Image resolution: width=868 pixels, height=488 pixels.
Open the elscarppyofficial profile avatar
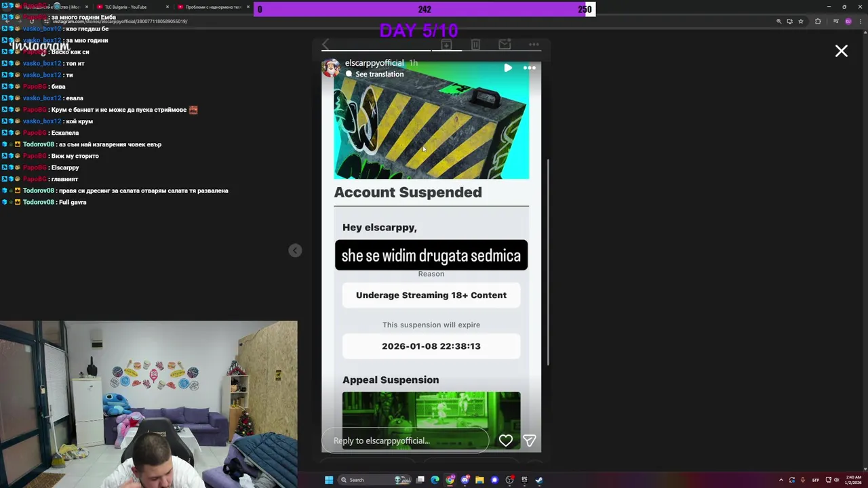(x=331, y=68)
